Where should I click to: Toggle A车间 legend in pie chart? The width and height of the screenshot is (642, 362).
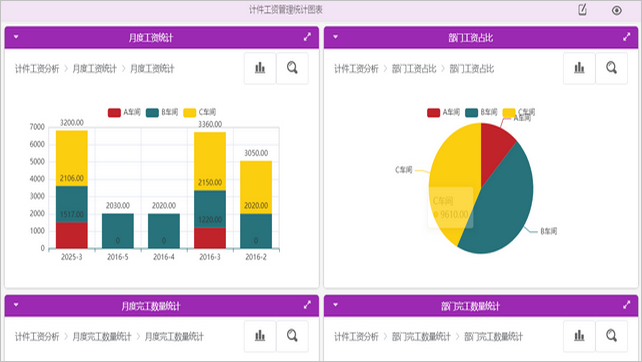[x=443, y=112]
